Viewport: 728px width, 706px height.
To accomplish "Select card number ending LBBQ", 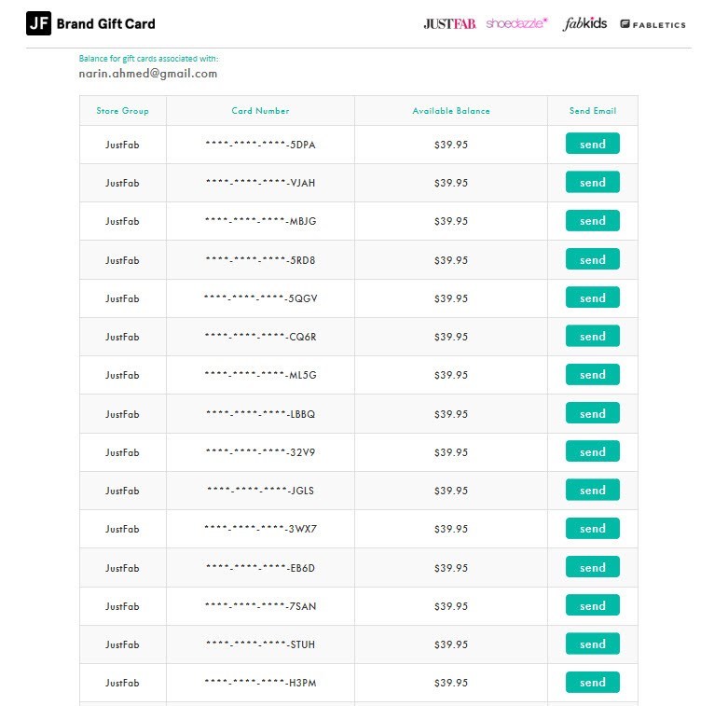I will click(x=260, y=414).
